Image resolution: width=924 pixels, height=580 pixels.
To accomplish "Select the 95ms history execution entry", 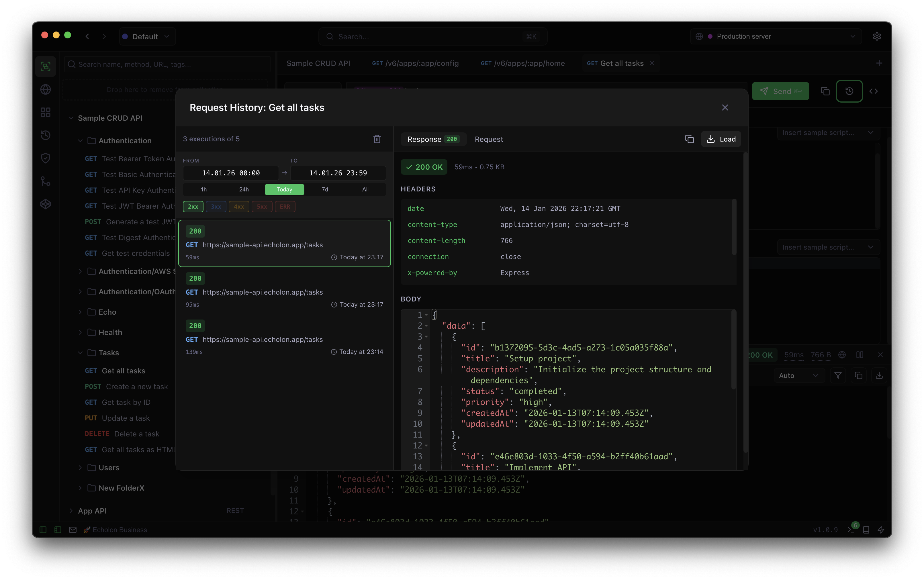I will coord(284,291).
